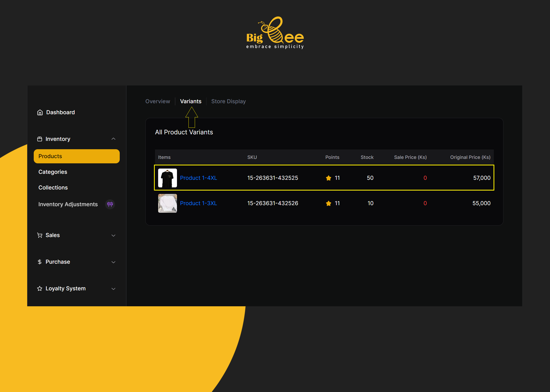This screenshot has height=392, width=550.
Task: Click the purple badge beside Inventory Adjustments
Action: [x=110, y=204]
